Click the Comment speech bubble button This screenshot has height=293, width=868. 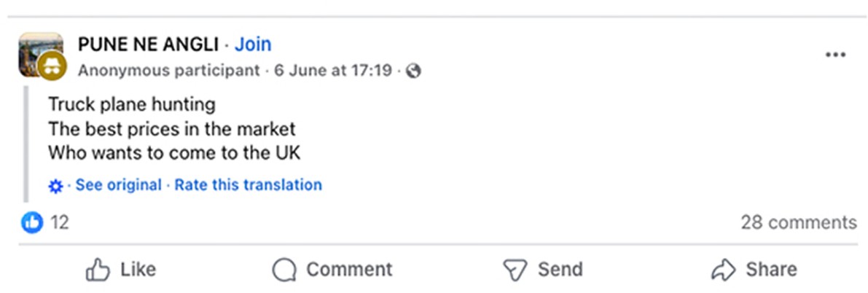pos(332,270)
